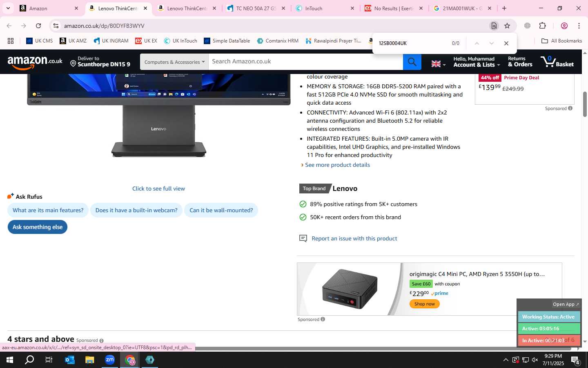Open new browser tab
This screenshot has height=368, width=588.
tap(504, 8)
